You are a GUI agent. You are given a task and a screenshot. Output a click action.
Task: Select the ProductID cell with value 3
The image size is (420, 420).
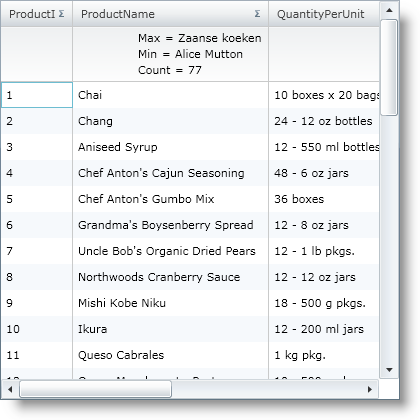[x=37, y=147]
